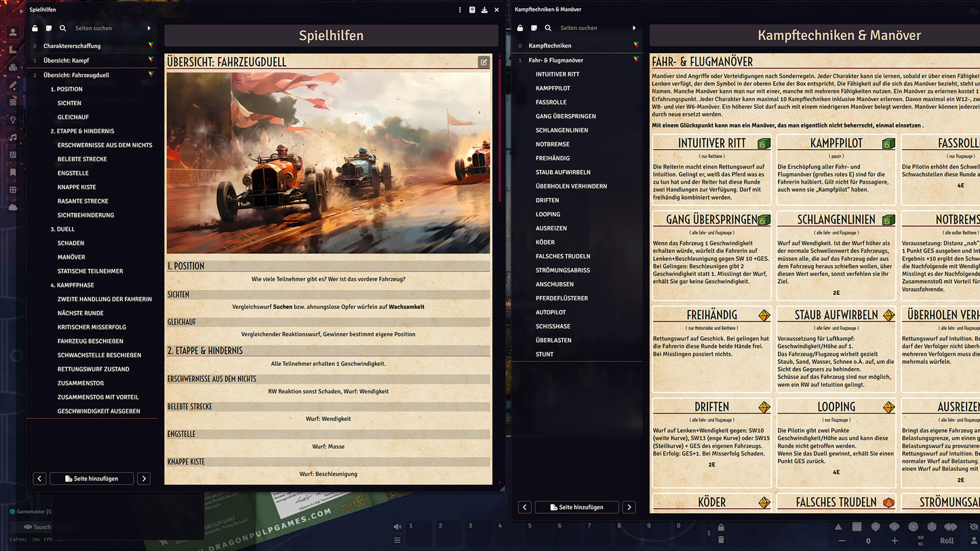980x551 pixels.
Task: Click 'Seite hinzufügen' in Spielhilfen window
Action: (x=92, y=478)
